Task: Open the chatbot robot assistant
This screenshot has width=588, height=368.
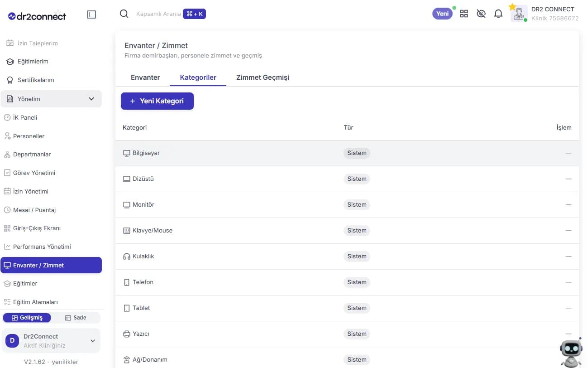Action: pos(571,352)
